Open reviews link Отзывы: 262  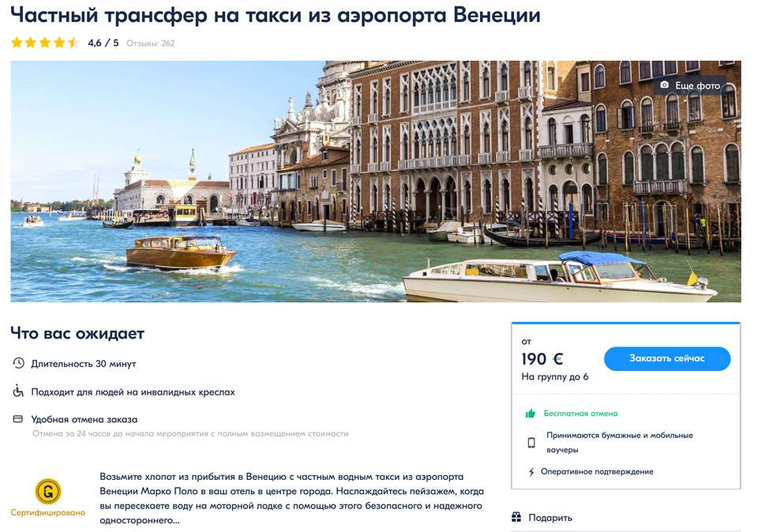(x=150, y=43)
